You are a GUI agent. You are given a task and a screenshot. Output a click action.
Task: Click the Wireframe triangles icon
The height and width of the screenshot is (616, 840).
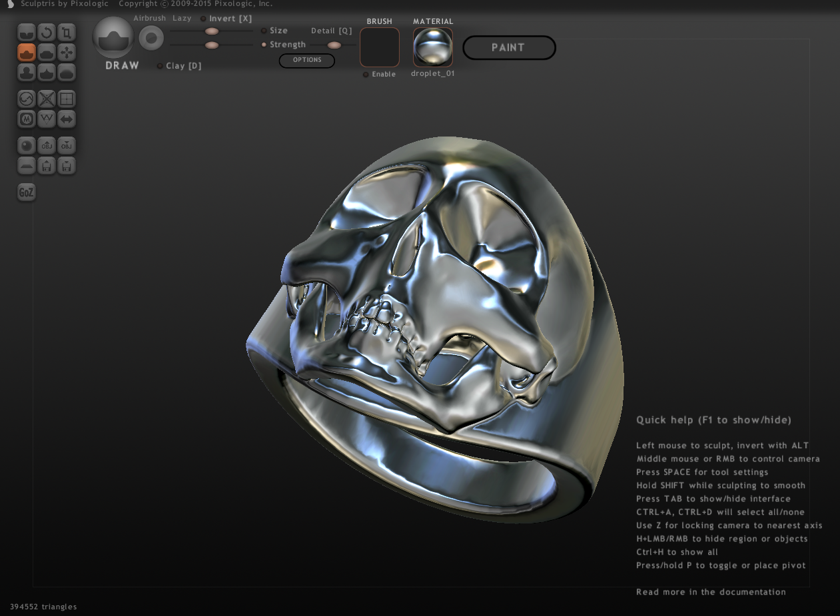coord(46,119)
